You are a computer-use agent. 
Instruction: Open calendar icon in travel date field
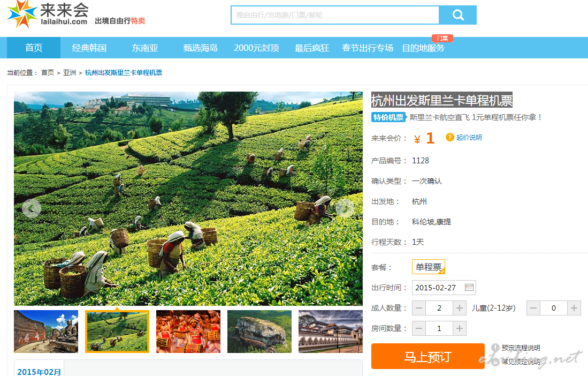pyautogui.click(x=469, y=288)
